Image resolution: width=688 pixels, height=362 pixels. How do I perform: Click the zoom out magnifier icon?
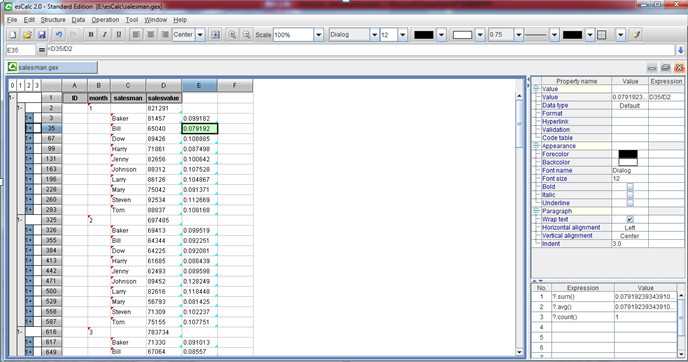pos(247,35)
